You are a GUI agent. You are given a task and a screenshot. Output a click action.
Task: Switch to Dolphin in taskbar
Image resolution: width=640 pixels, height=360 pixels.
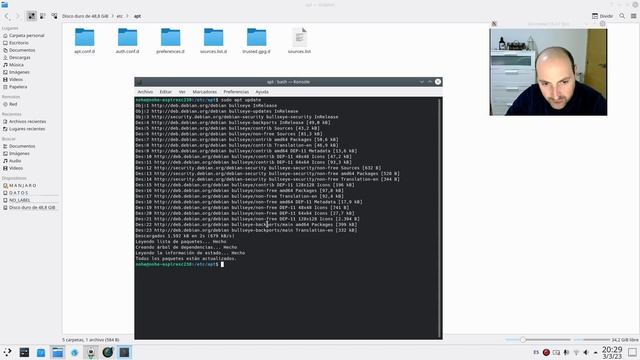58,352
